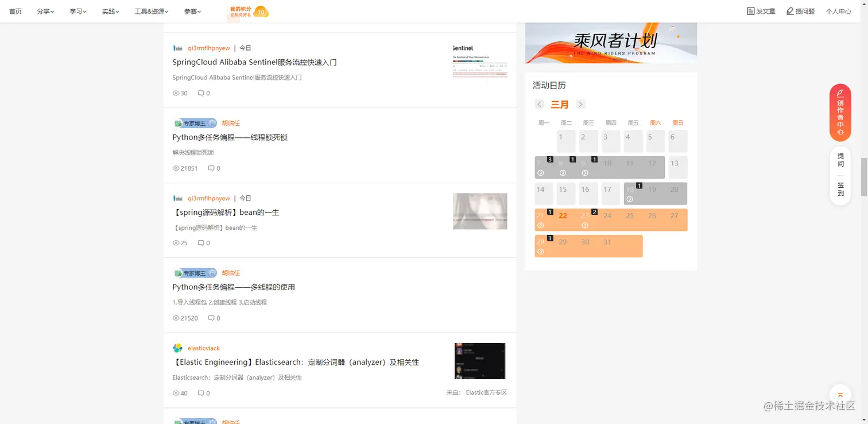Viewport: 868px width, 424px height.
Task: Open the 发文章 write-article icon
Action: coord(750,11)
